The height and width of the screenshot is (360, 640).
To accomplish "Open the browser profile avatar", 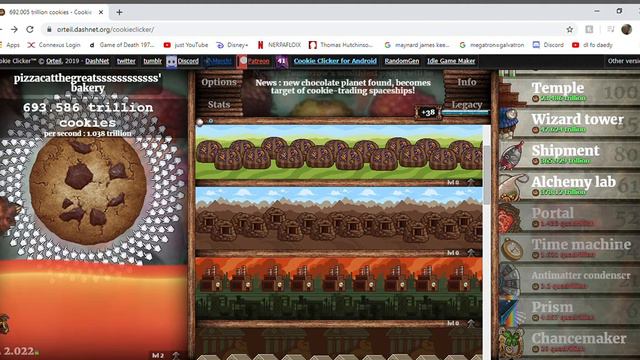I will [627, 29].
